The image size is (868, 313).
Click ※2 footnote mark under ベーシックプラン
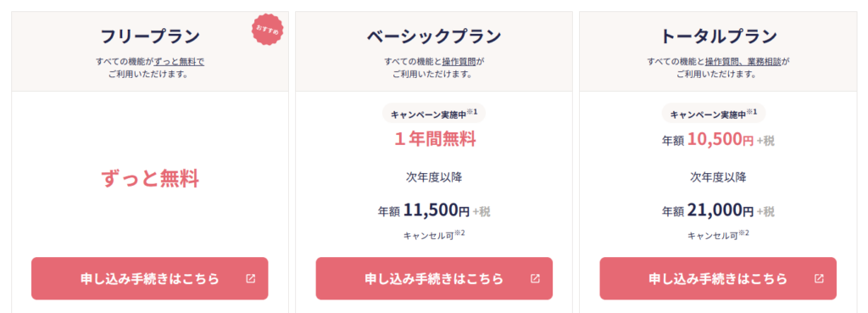click(459, 232)
